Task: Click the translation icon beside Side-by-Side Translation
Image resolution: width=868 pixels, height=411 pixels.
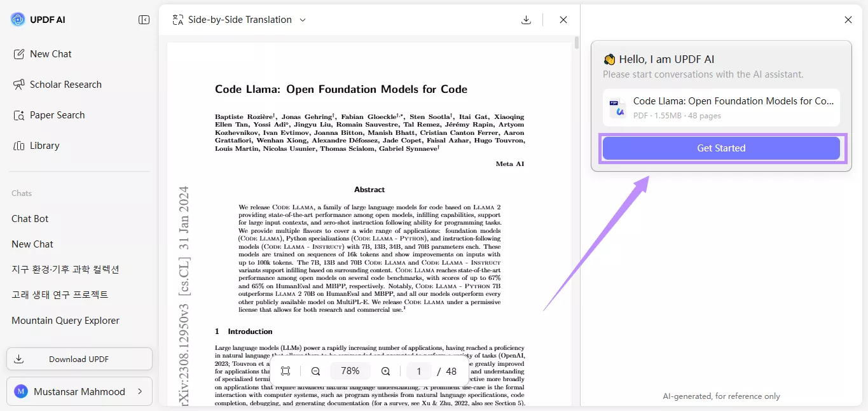Action: point(178,20)
